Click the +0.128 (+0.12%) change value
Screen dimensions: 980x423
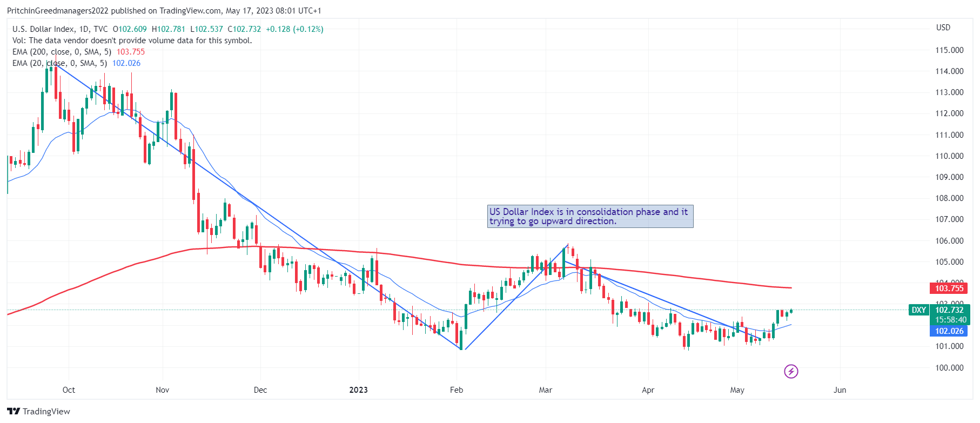coord(294,29)
